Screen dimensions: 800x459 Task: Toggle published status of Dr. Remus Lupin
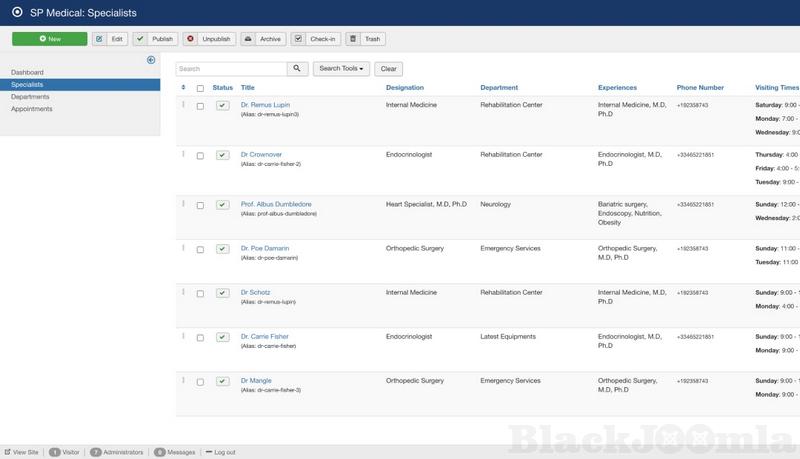coord(222,105)
